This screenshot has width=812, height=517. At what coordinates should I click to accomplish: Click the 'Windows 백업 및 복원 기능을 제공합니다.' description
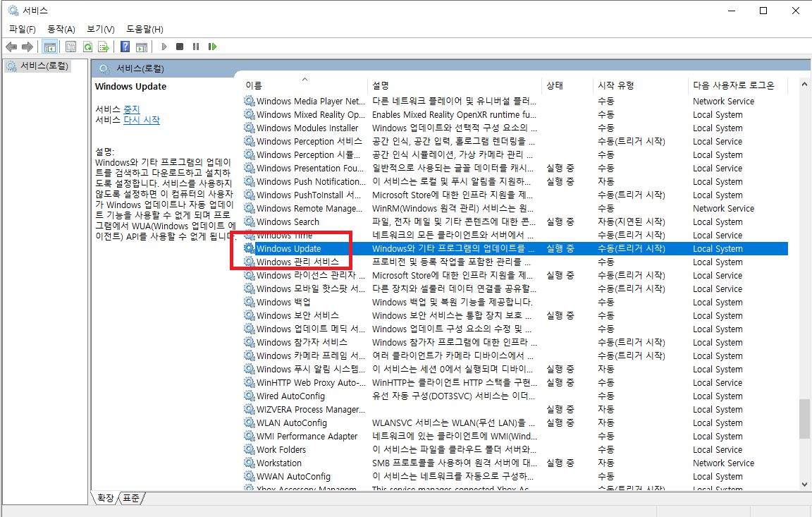click(x=452, y=301)
